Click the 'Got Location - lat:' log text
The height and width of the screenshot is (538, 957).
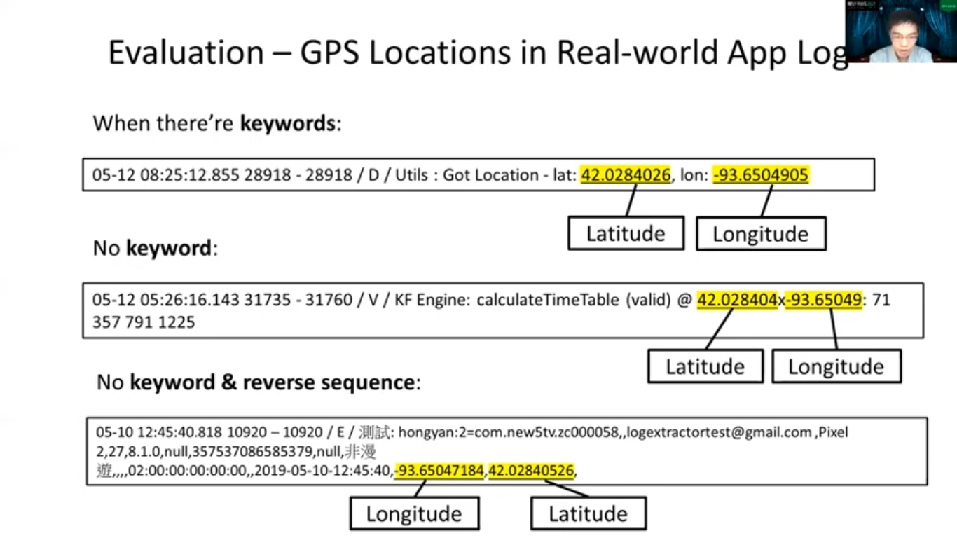(x=509, y=175)
